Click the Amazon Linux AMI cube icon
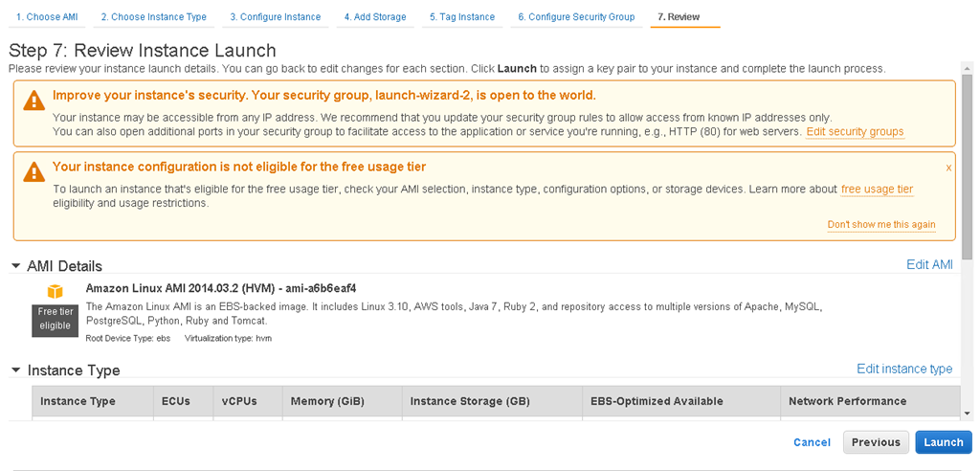980x471 pixels. click(x=56, y=291)
